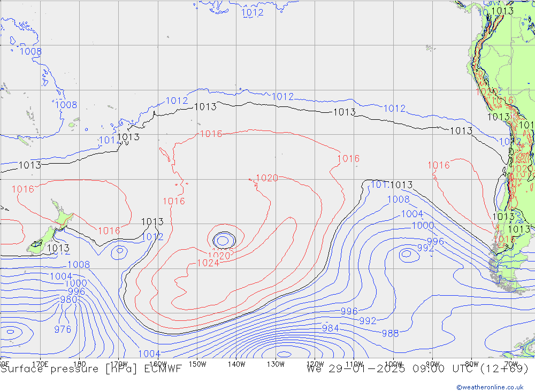535x392 pixels.
Task: Click the 1012 label at the map's top edge
Action: 253,13
